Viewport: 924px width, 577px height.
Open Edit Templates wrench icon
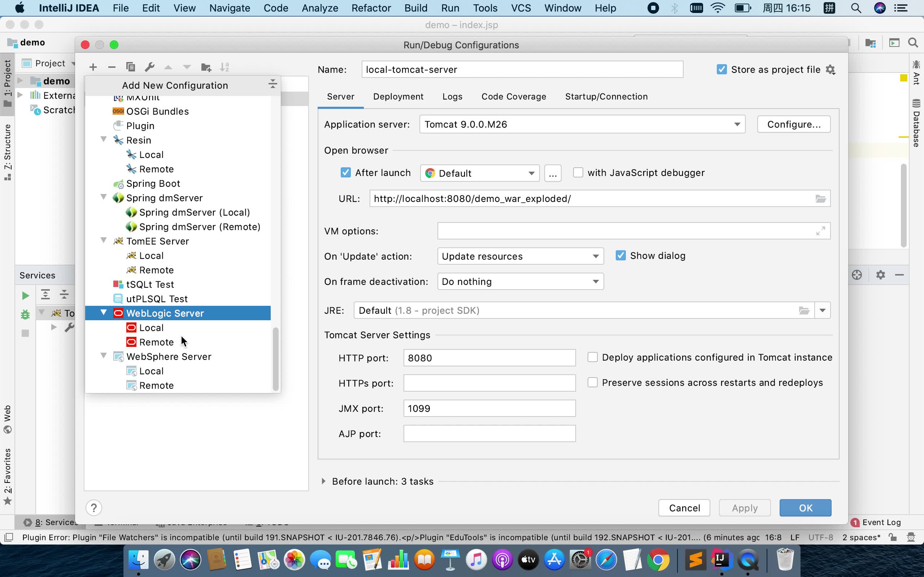coord(150,67)
